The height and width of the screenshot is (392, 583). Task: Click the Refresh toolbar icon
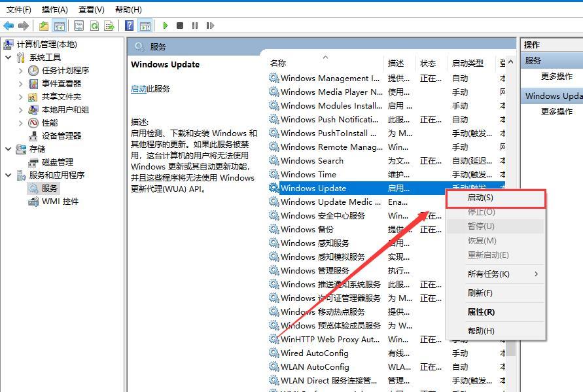click(x=94, y=25)
